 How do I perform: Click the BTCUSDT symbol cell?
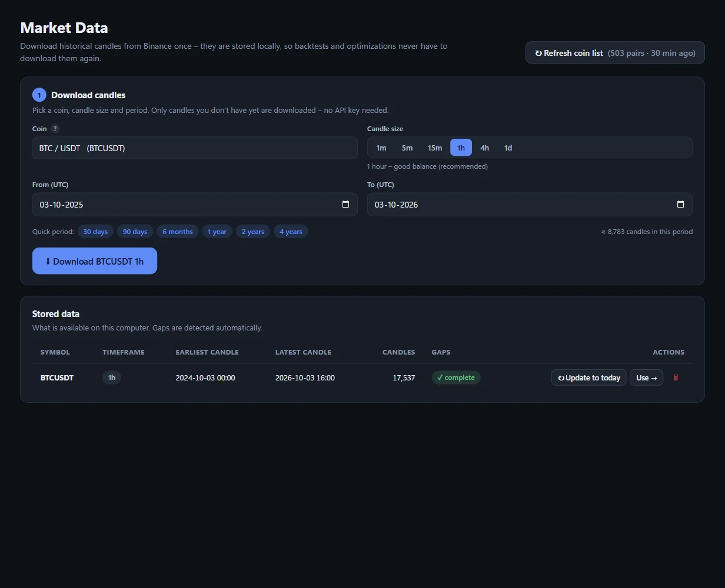coord(57,377)
